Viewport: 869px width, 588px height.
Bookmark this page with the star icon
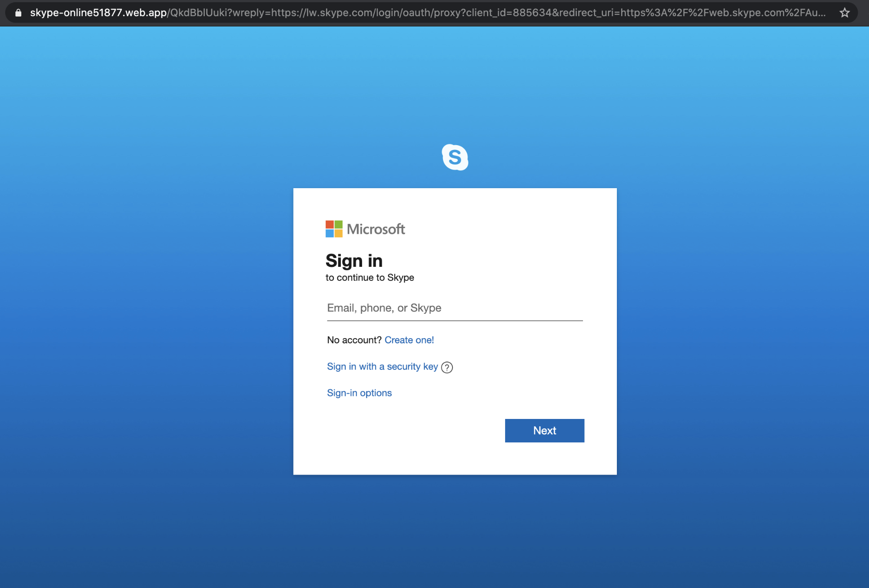pyautogui.click(x=844, y=13)
